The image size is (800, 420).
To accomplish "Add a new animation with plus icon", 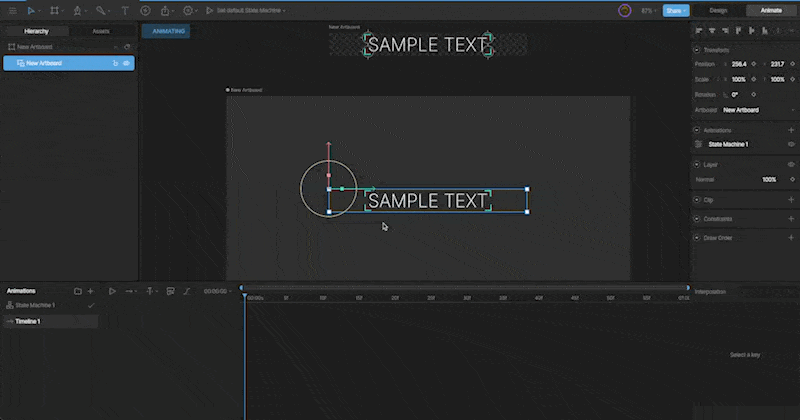I will coord(91,291).
